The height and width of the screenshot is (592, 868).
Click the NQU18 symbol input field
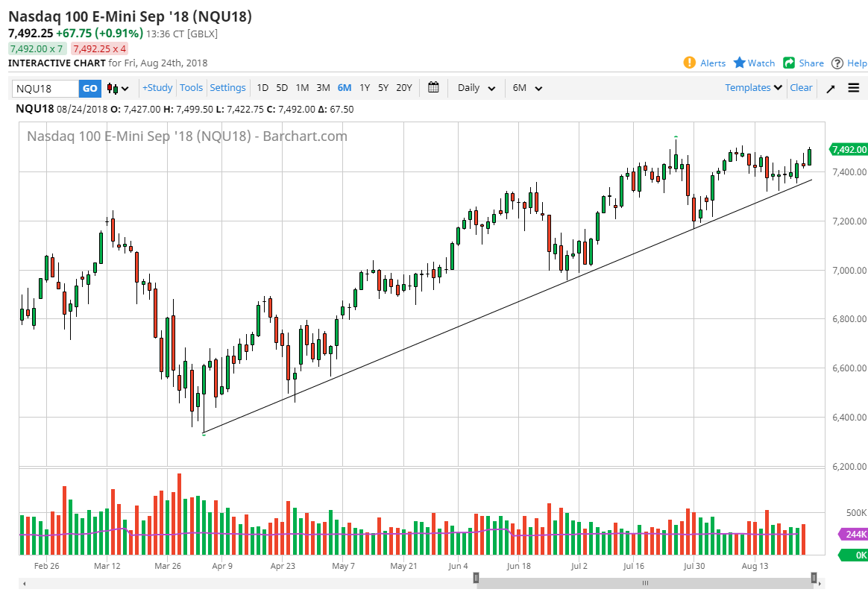tap(45, 88)
